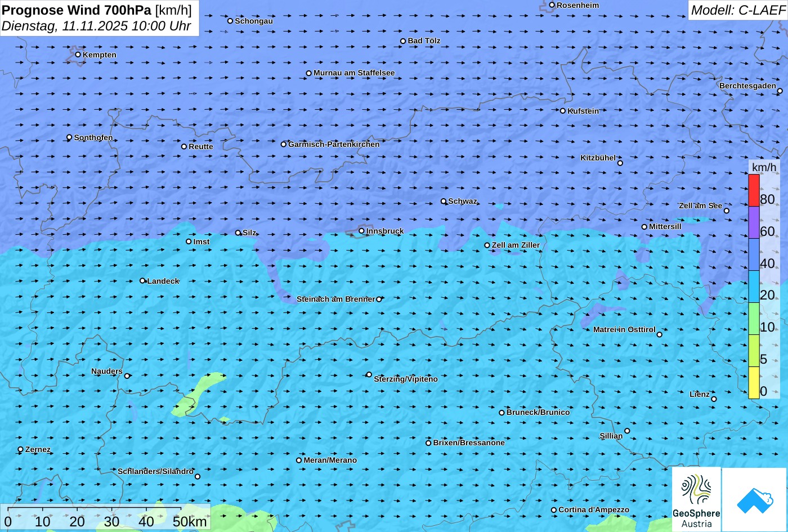
Task: Select the Kufstein marker dot
Action: (x=562, y=111)
